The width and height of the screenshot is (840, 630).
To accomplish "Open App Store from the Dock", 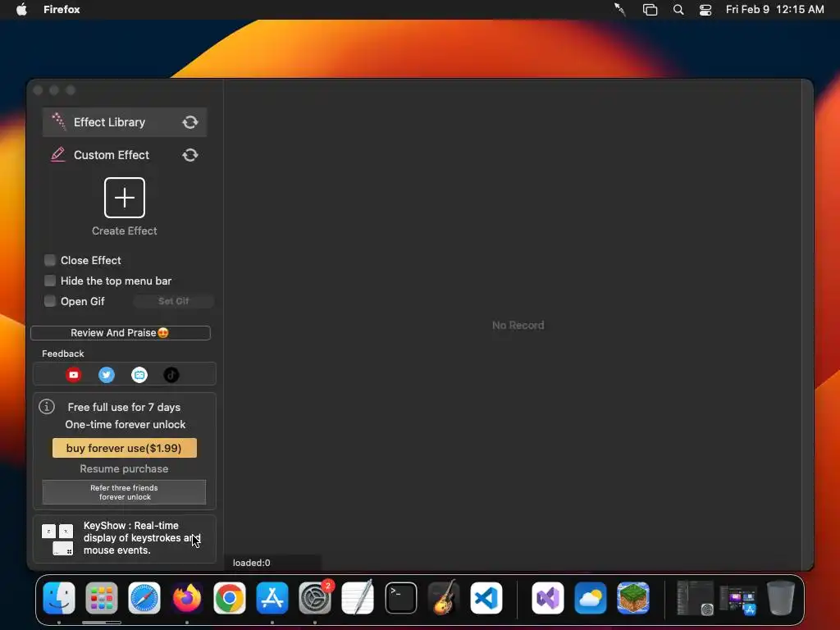I will (x=272, y=598).
